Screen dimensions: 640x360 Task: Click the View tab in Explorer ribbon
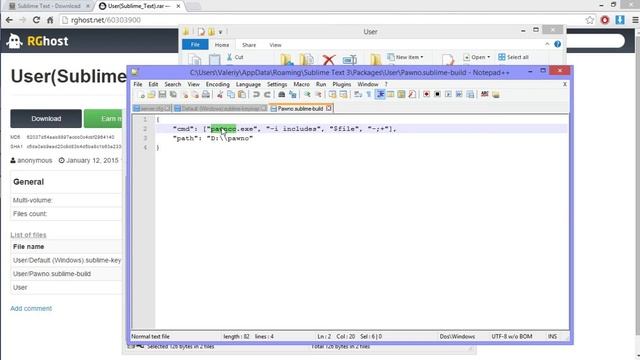275,45
